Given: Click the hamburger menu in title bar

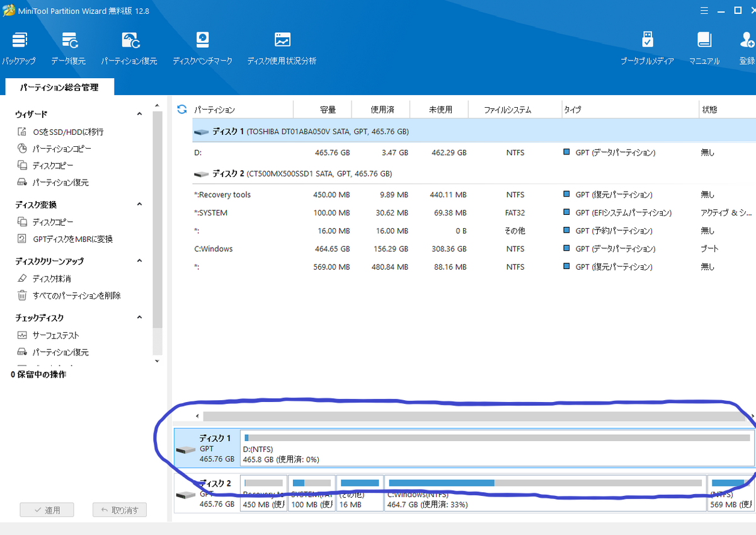Looking at the screenshot, I should 704,11.
